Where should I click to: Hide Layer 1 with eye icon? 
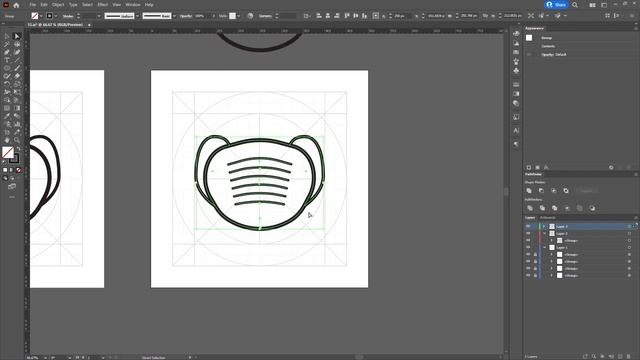528,247
